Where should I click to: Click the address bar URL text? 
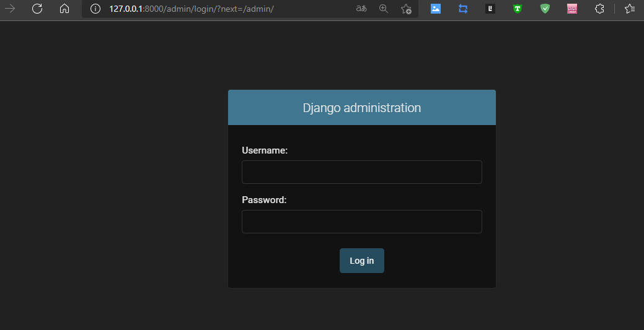click(191, 9)
